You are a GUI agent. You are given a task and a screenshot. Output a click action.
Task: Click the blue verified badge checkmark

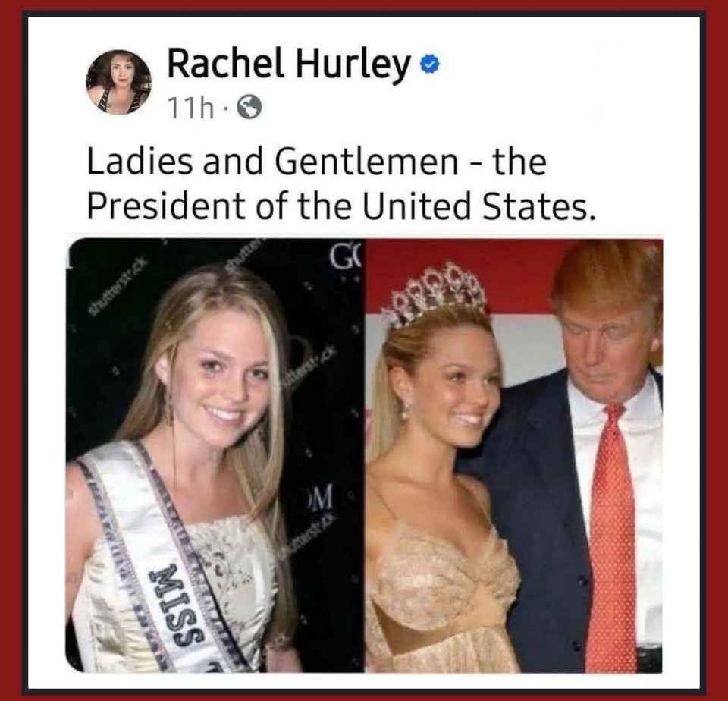430,66
